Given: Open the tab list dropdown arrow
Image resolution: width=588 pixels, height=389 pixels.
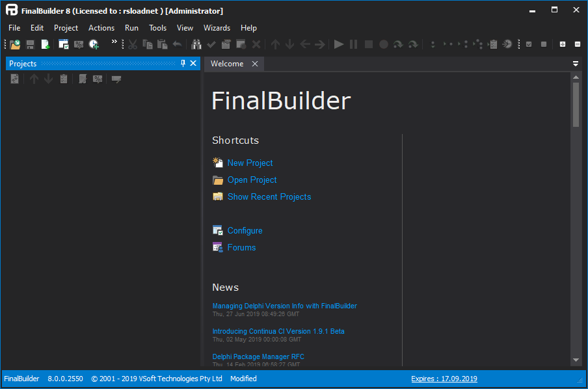Looking at the screenshot, I should tap(575, 63).
